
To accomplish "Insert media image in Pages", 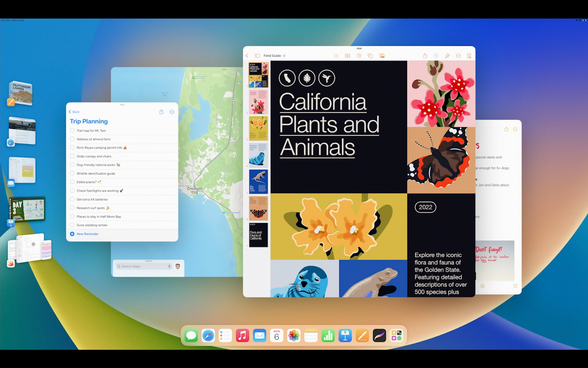I will [x=382, y=56].
